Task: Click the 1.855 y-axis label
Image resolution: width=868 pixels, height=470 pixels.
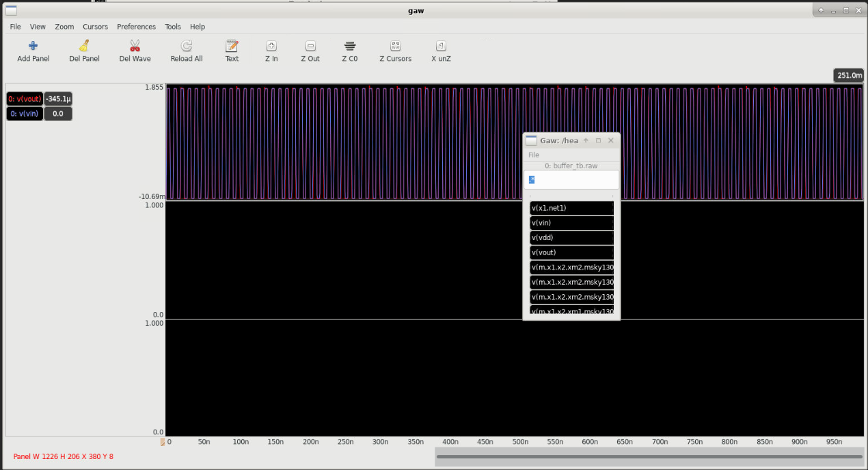Action: coord(154,88)
